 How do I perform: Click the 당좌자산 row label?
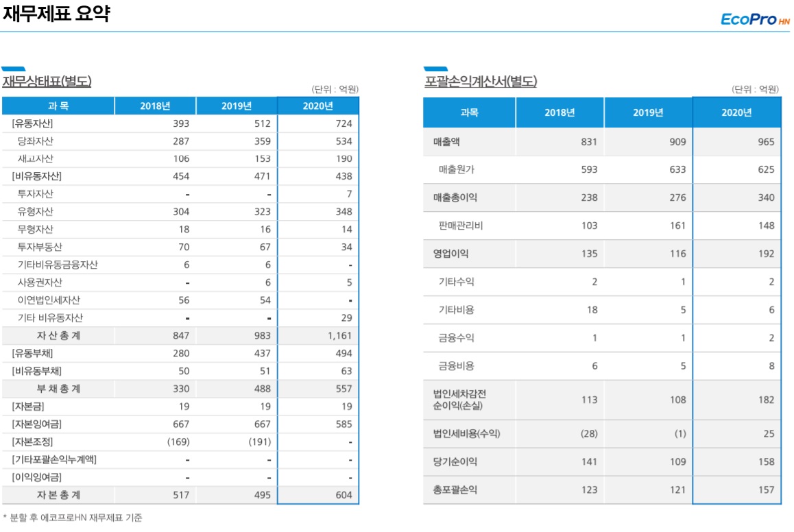tap(36, 141)
